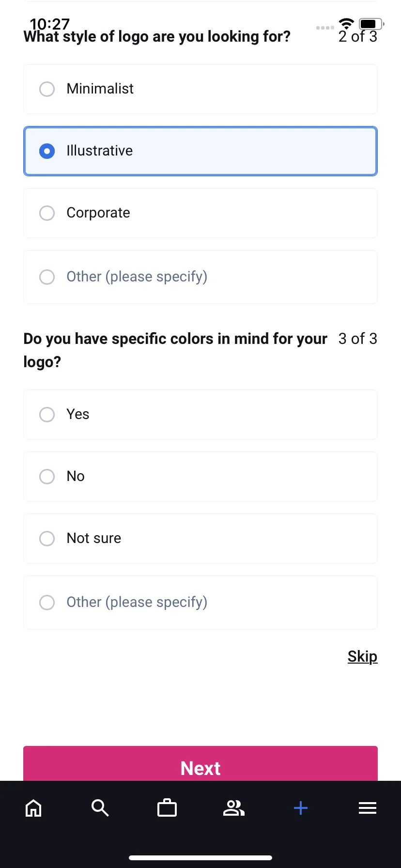The height and width of the screenshot is (868, 401).
Task: Open the people community icon
Action: coord(234,808)
